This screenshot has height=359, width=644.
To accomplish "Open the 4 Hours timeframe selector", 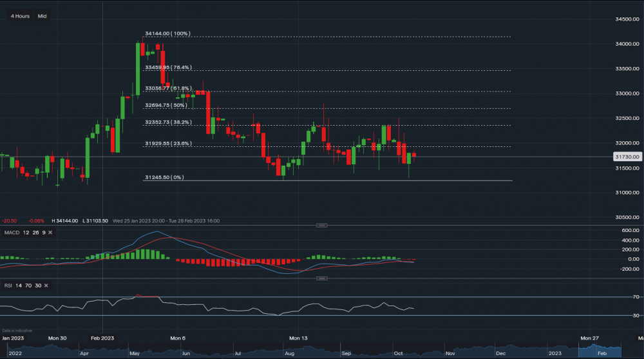I will click(x=20, y=15).
